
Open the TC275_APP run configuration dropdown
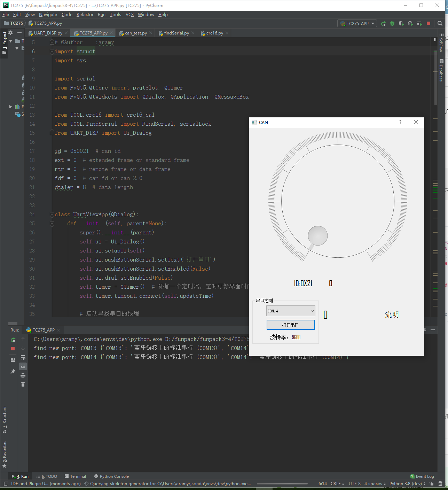click(x=357, y=23)
